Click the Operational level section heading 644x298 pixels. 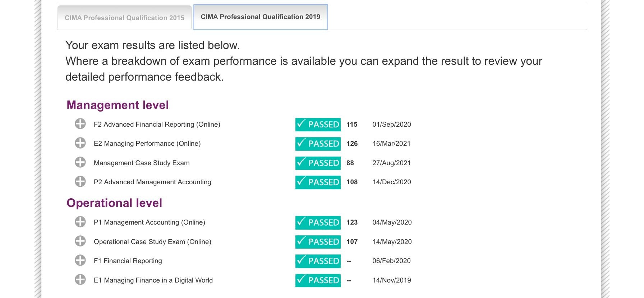(114, 203)
